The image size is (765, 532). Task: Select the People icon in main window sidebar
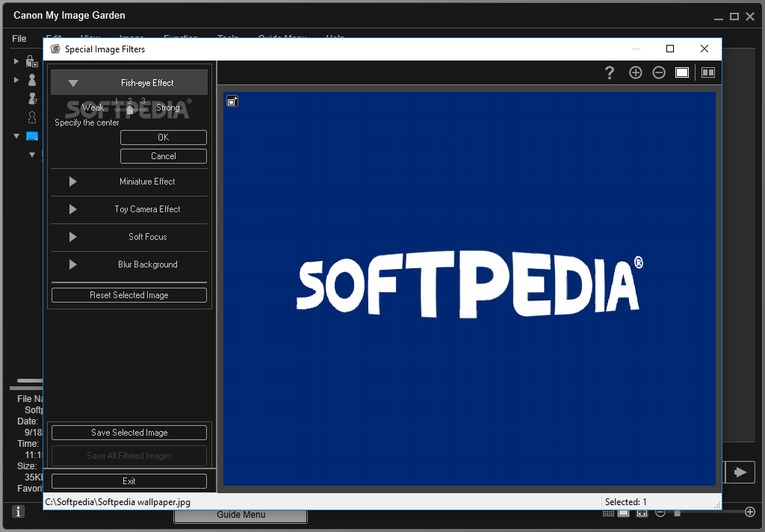coord(31,79)
